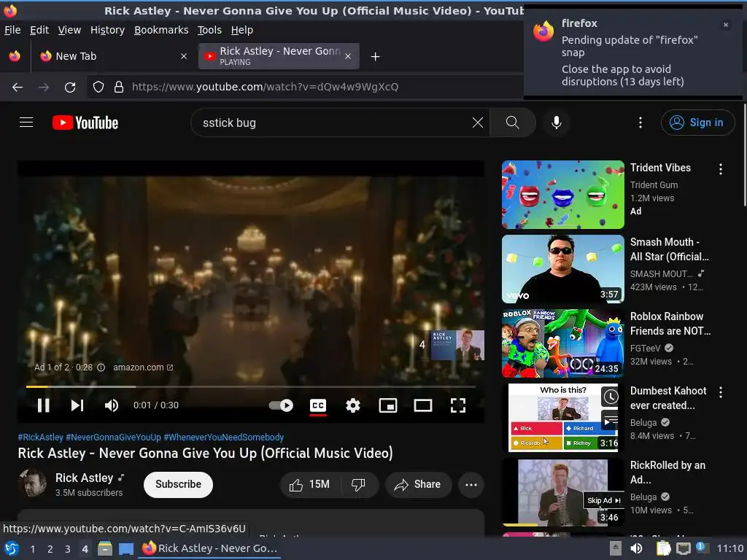Open Firefox View pinned icon
747x560 pixels.
(x=15, y=56)
